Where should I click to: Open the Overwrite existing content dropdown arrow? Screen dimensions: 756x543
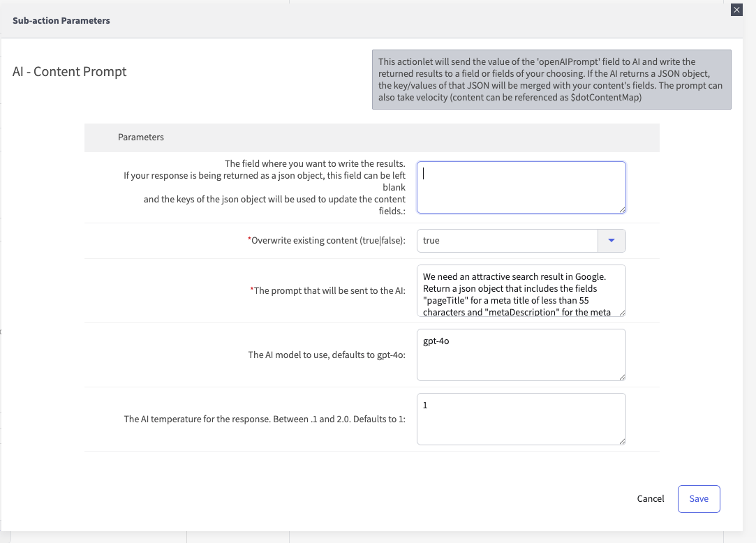tap(612, 241)
